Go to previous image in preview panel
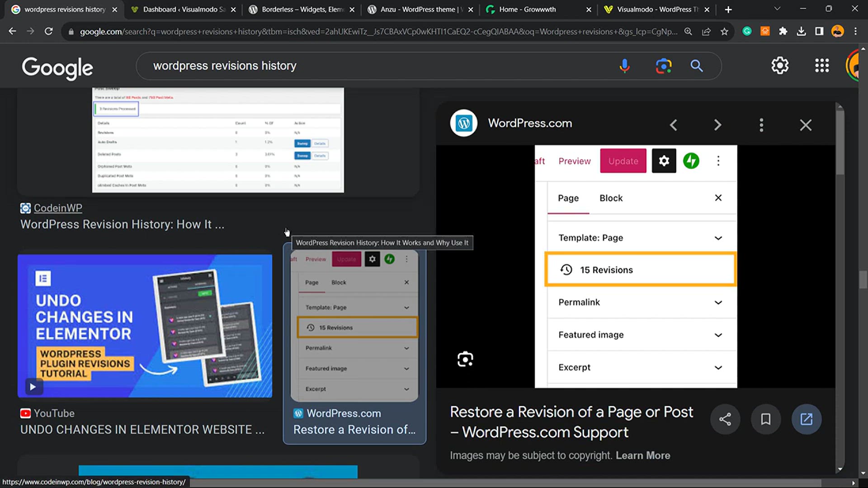This screenshot has width=868, height=488. 674,125
